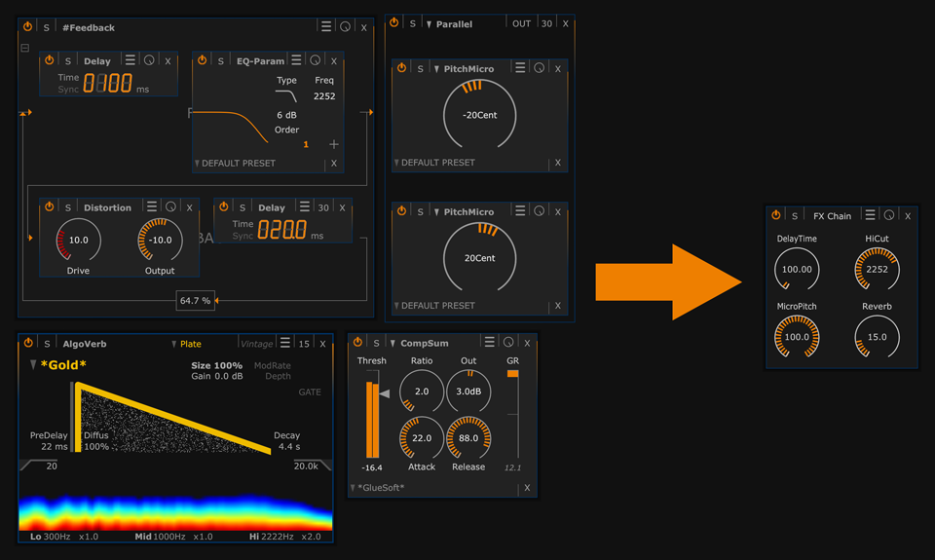The width and height of the screenshot is (935, 560).
Task: Collapse the #Feedback container with the minus box
Action: (25, 48)
